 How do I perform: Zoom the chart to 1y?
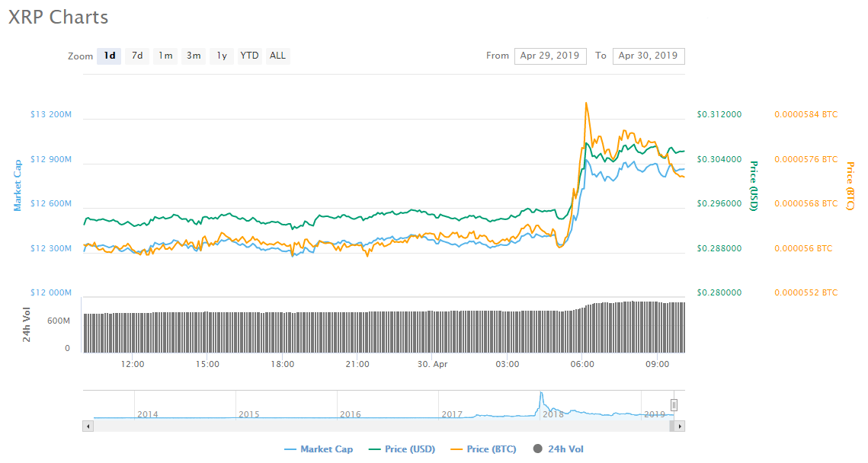pos(222,56)
